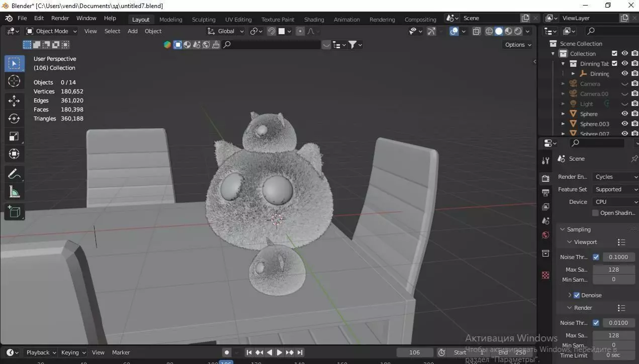Viewport: 639px width, 364px height.
Task: Pin the Scene properties panel
Action: [x=633, y=159]
